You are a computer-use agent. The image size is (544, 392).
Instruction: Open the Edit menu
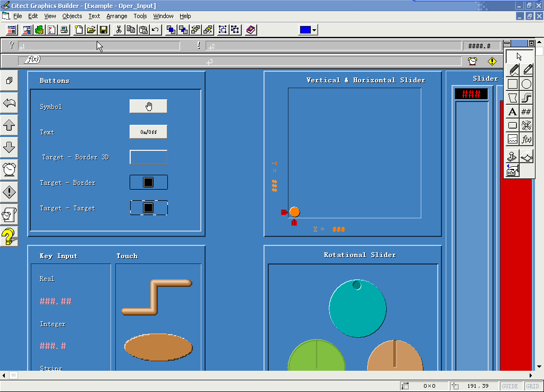33,16
